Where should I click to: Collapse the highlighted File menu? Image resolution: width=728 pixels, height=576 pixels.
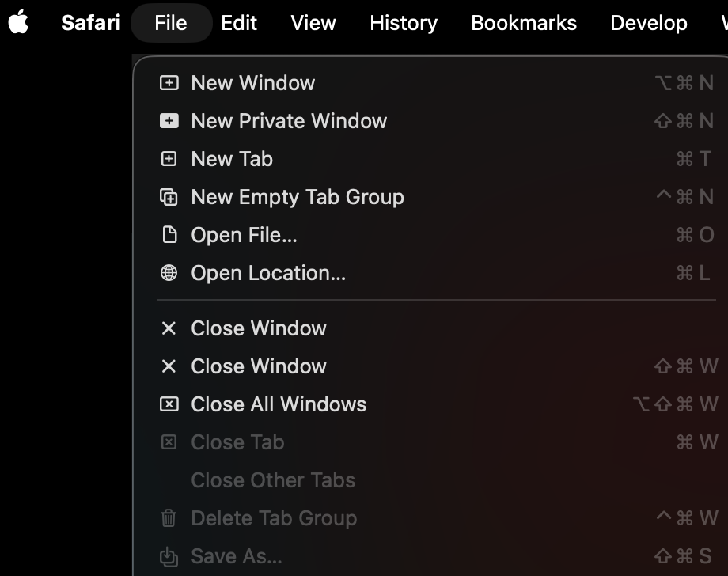171,23
